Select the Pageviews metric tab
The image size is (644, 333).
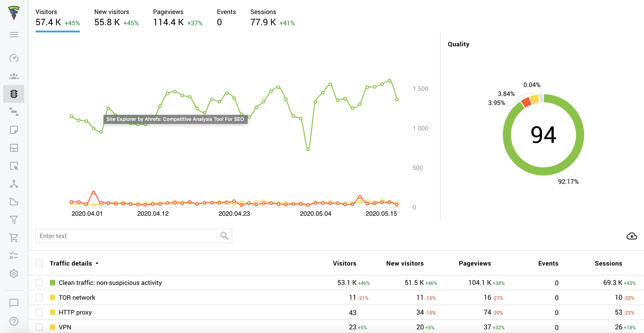(x=177, y=18)
